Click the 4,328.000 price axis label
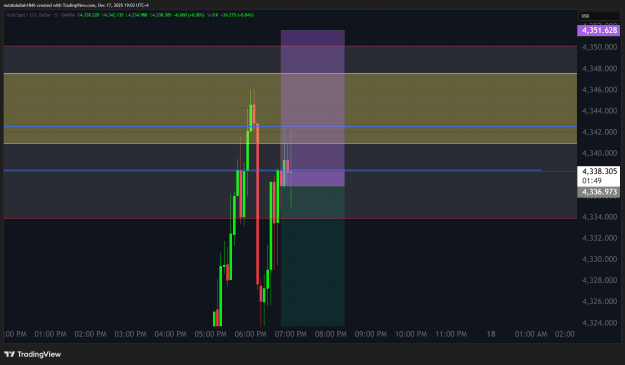The height and width of the screenshot is (365, 625). point(599,280)
